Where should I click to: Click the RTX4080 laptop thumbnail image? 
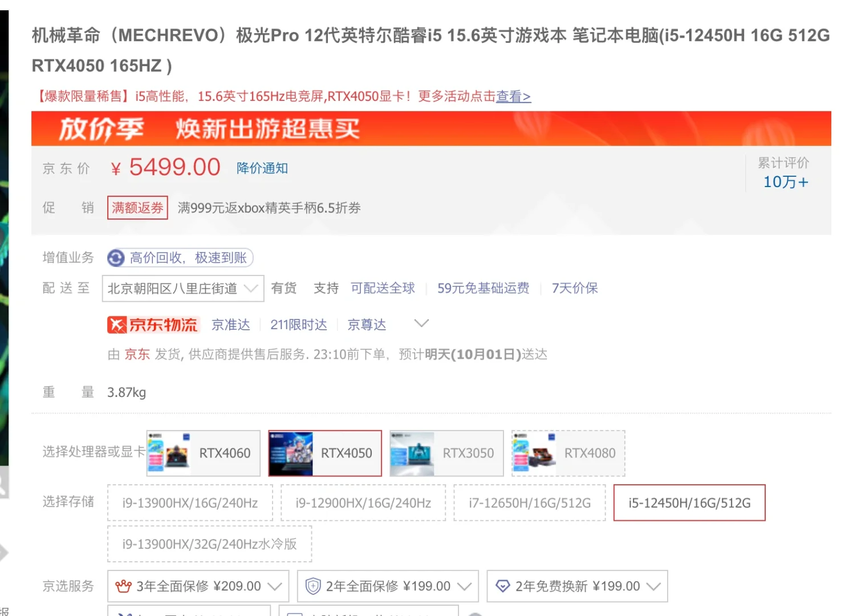coord(534,453)
